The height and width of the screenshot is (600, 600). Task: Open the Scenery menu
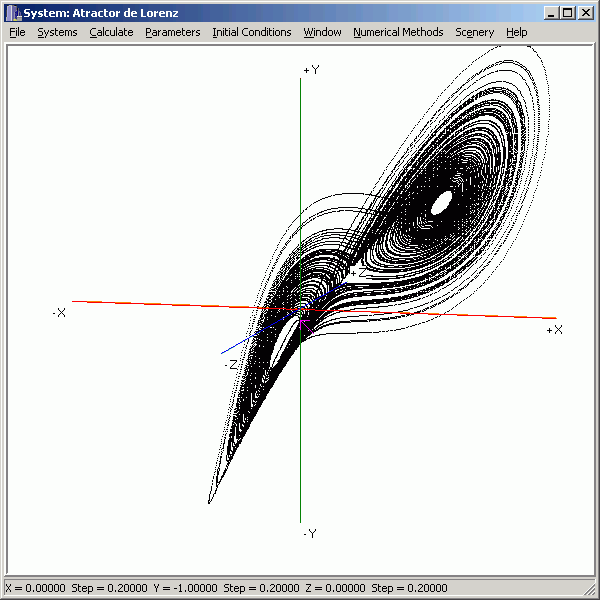coord(474,32)
